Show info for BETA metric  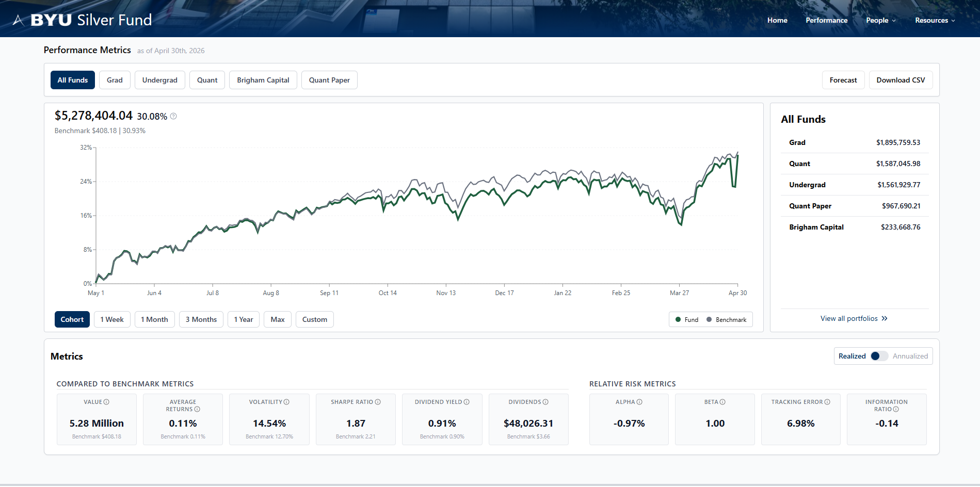722,402
